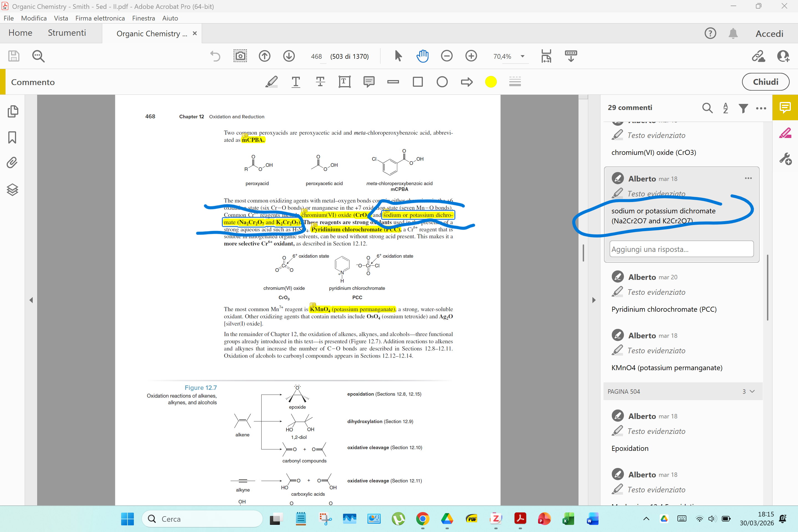The image size is (798, 532).
Task: Open the Vista menu
Action: [61, 18]
